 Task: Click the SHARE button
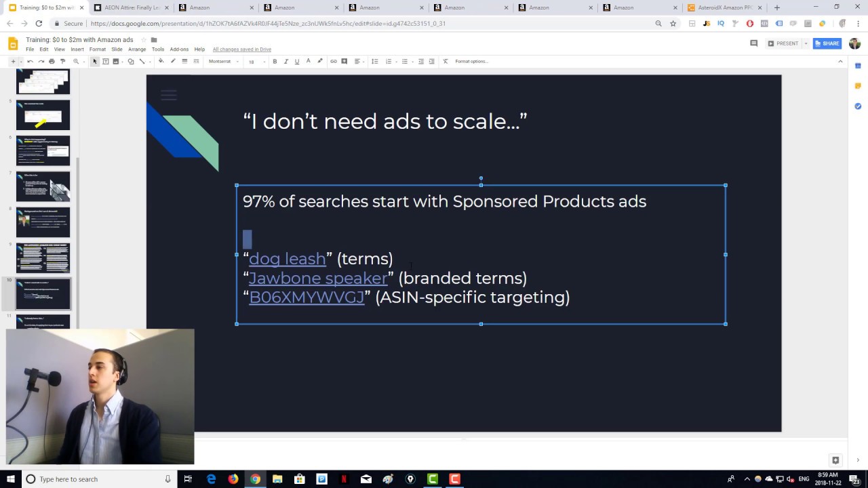point(827,43)
